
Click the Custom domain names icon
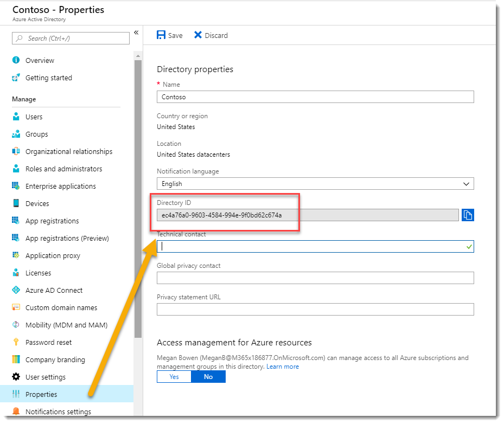16,307
